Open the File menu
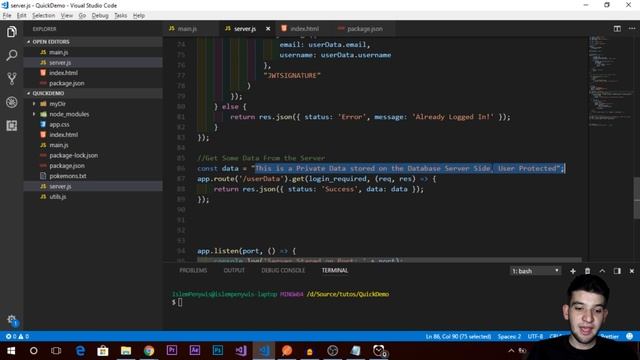Viewport: 640px width, 360px height. tap(7, 16)
